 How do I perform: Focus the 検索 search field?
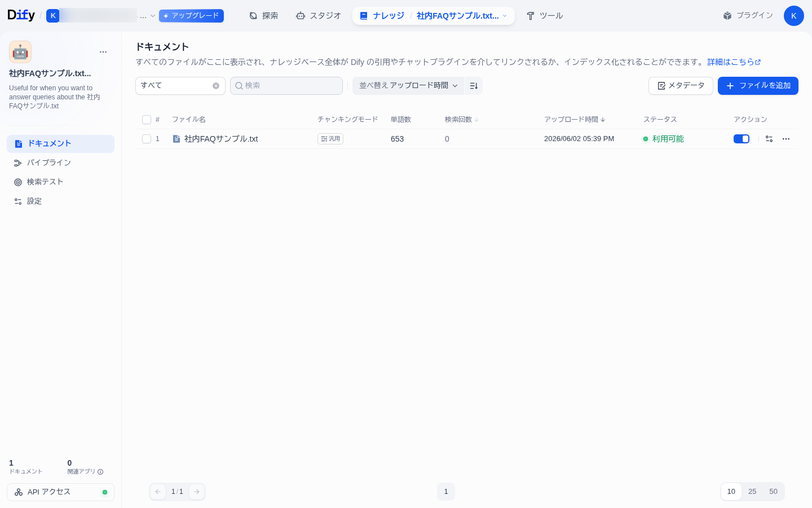tap(286, 86)
